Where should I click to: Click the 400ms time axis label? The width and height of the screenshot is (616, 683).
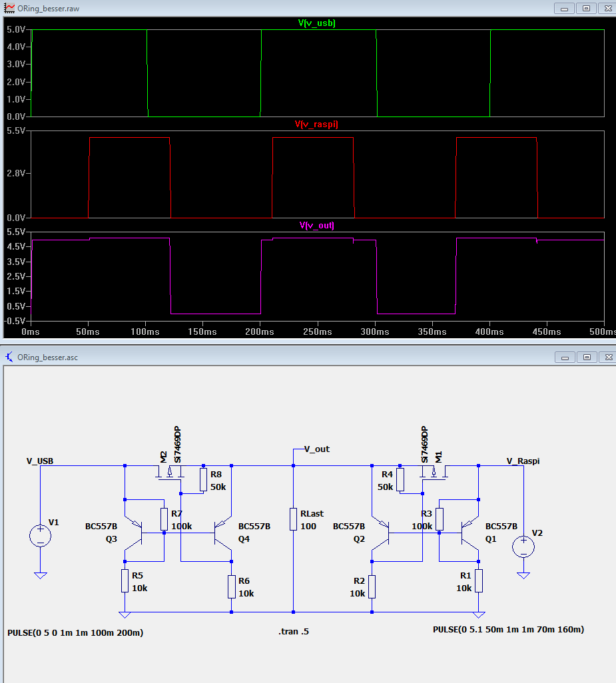[489, 332]
